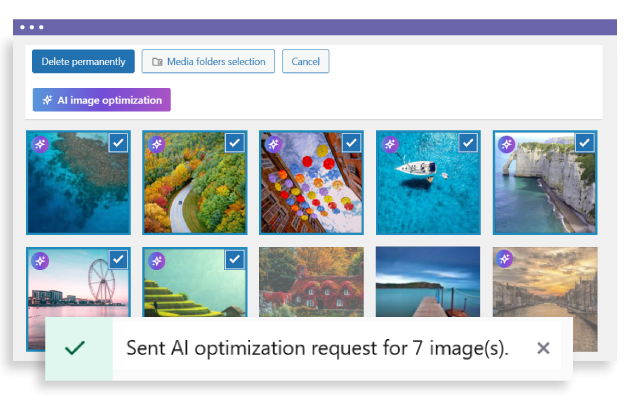Click AI badge on Ferris wheel image
The width and height of the screenshot is (630, 400).
[40, 260]
